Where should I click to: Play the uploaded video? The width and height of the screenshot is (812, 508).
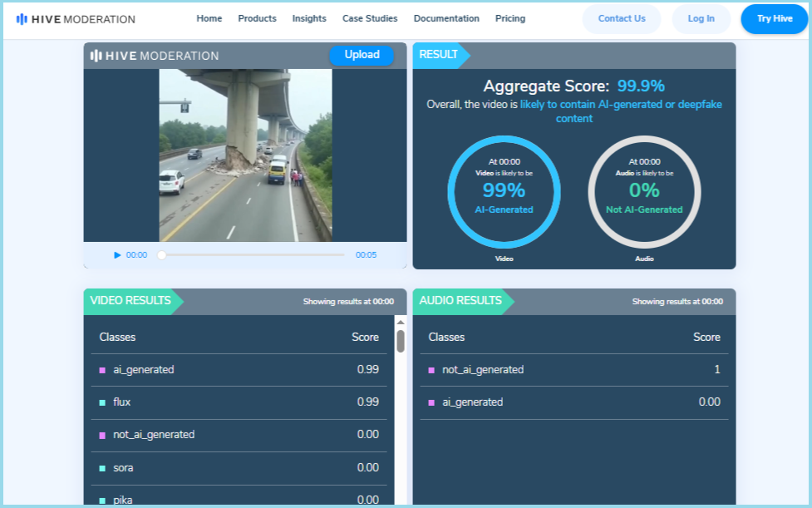click(117, 254)
